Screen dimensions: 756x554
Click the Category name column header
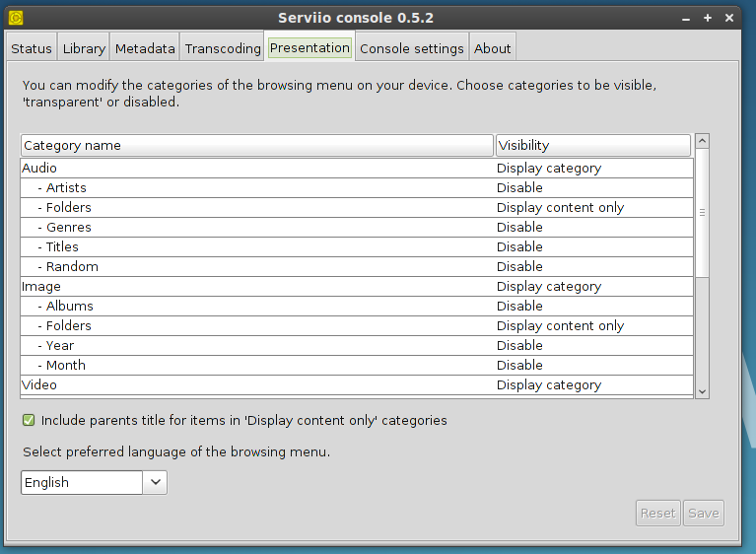257,145
